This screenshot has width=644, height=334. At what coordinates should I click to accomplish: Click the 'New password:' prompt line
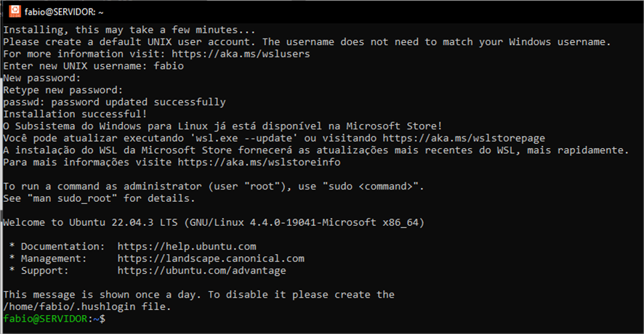[x=42, y=78]
